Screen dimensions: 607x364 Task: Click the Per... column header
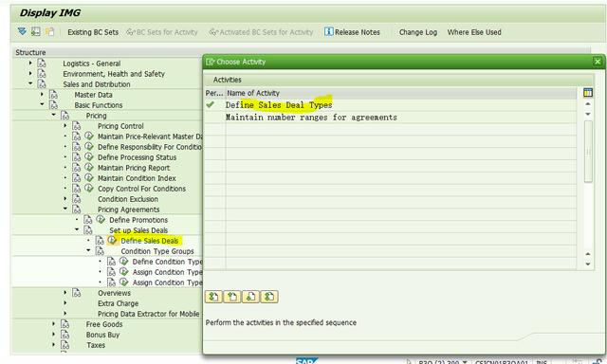[x=214, y=93]
